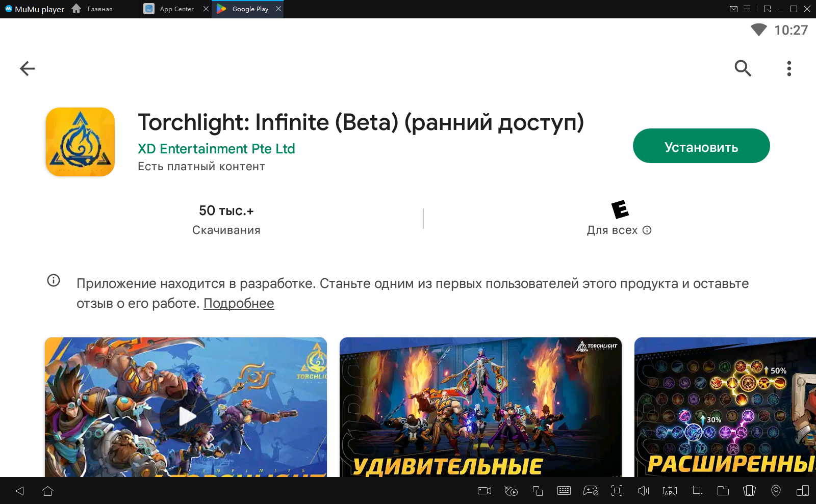Go back with the arrow icon
Screen dimensions: 816x504
(x=28, y=68)
